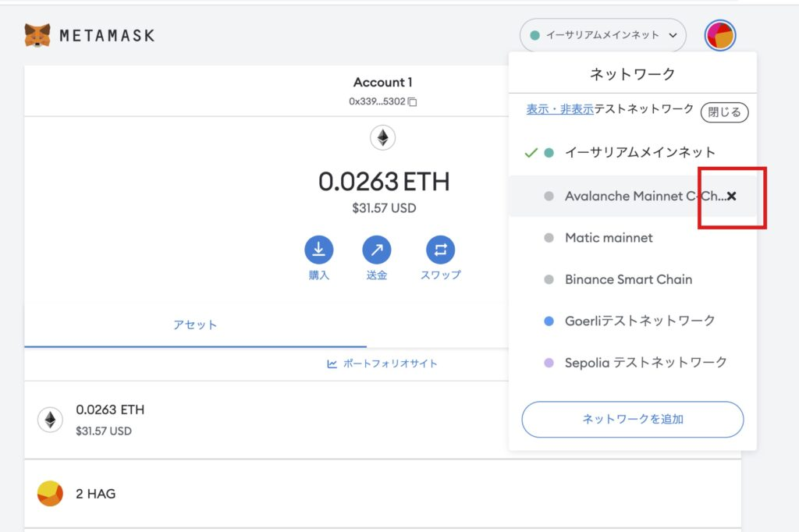Click the 購入 buy icon button
The height and width of the screenshot is (532, 799).
click(319, 250)
